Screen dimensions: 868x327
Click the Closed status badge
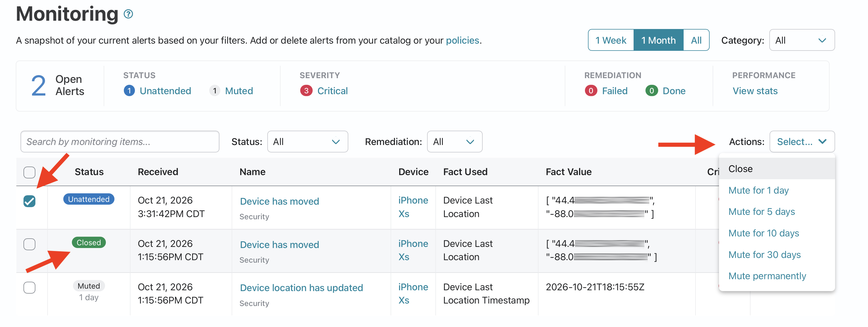coord(89,242)
